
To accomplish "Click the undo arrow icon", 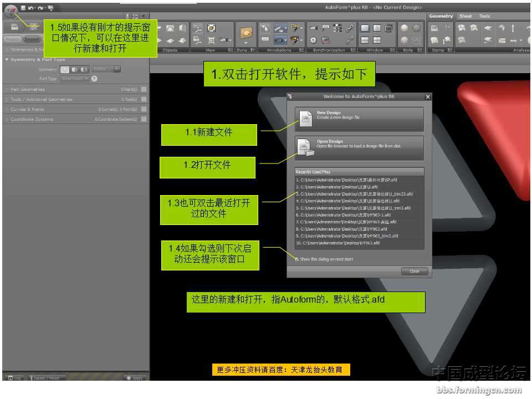I will click(31, 8).
